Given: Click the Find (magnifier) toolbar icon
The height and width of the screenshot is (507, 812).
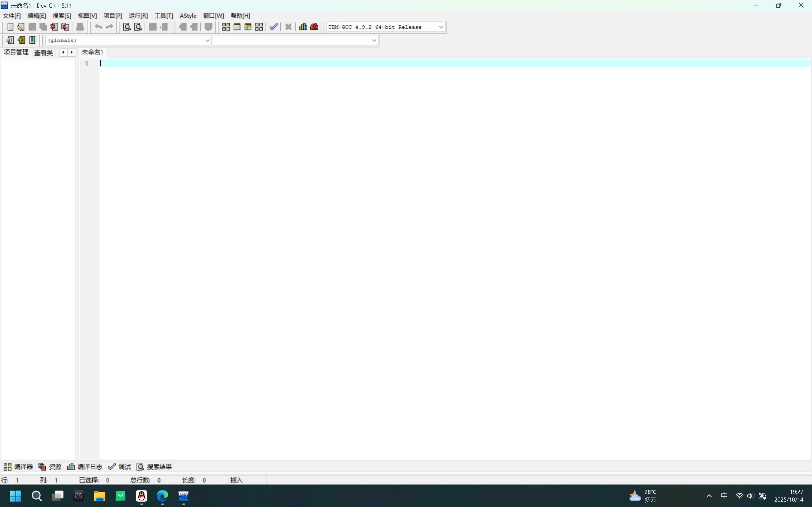Looking at the screenshot, I should [x=127, y=27].
